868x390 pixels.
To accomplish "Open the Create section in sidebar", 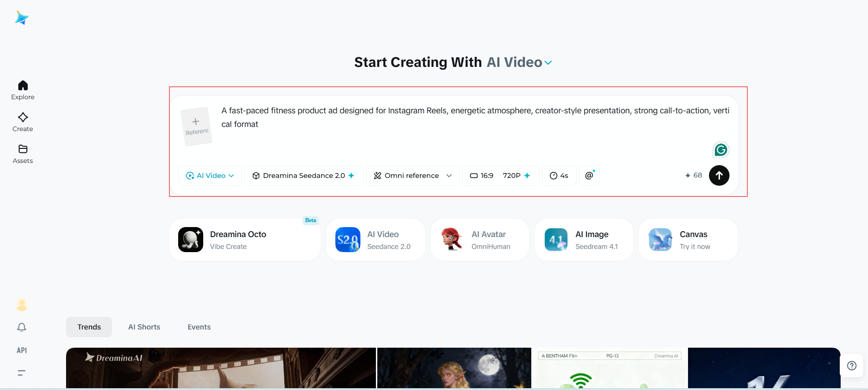I will [23, 122].
